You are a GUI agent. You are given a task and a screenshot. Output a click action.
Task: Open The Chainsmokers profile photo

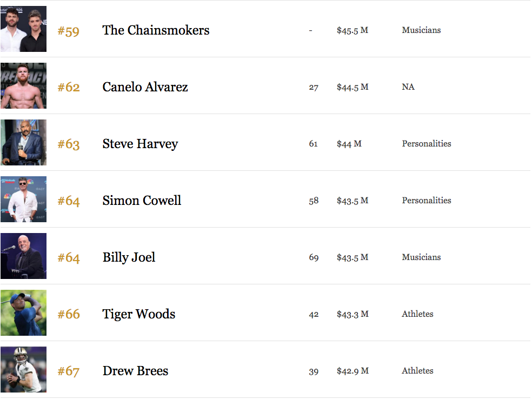tap(23, 29)
